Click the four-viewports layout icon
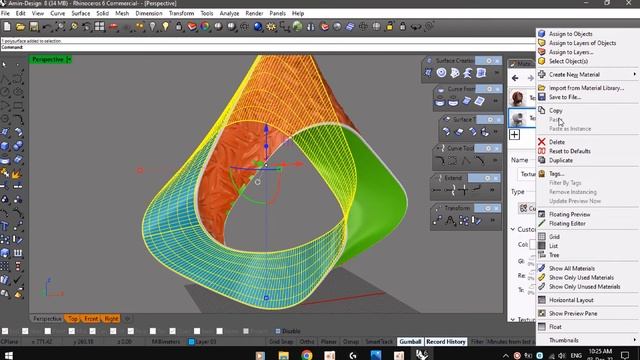 pyautogui.click(x=100, y=27)
